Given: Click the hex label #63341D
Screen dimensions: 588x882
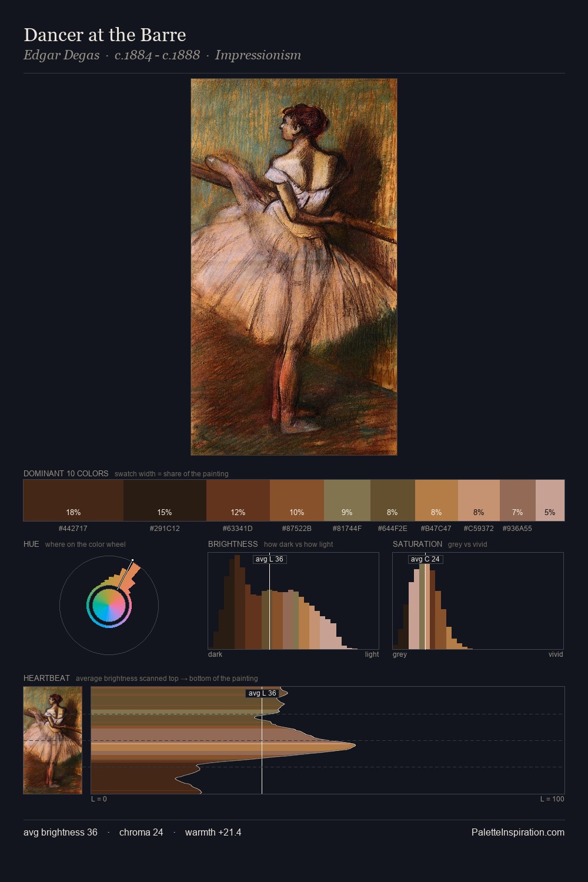Looking at the screenshot, I should pyautogui.click(x=238, y=529).
